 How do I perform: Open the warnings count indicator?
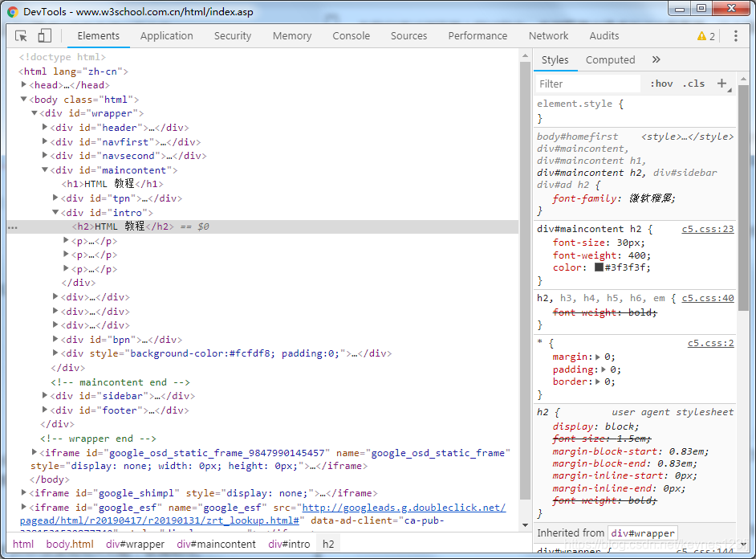click(x=706, y=36)
